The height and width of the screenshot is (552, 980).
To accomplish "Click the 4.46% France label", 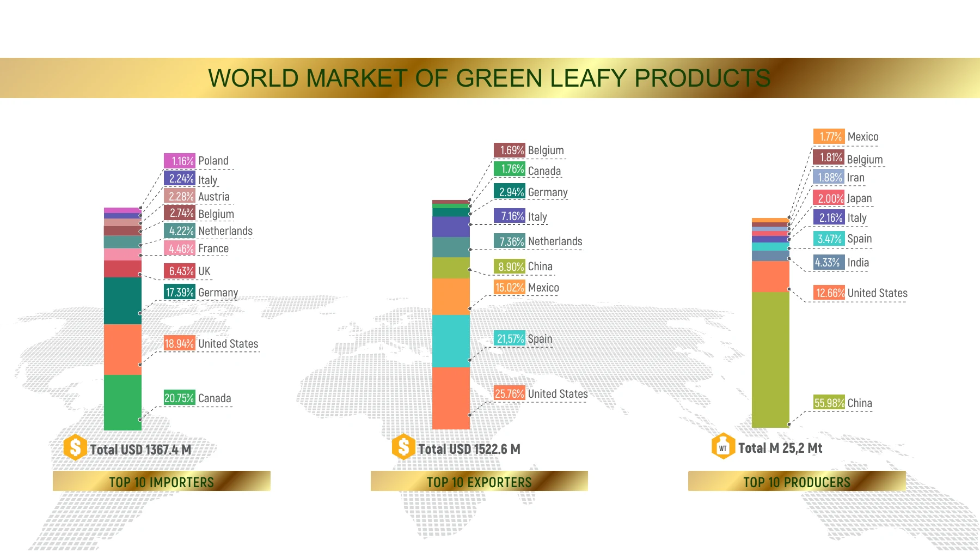I will tap(197, 248).
